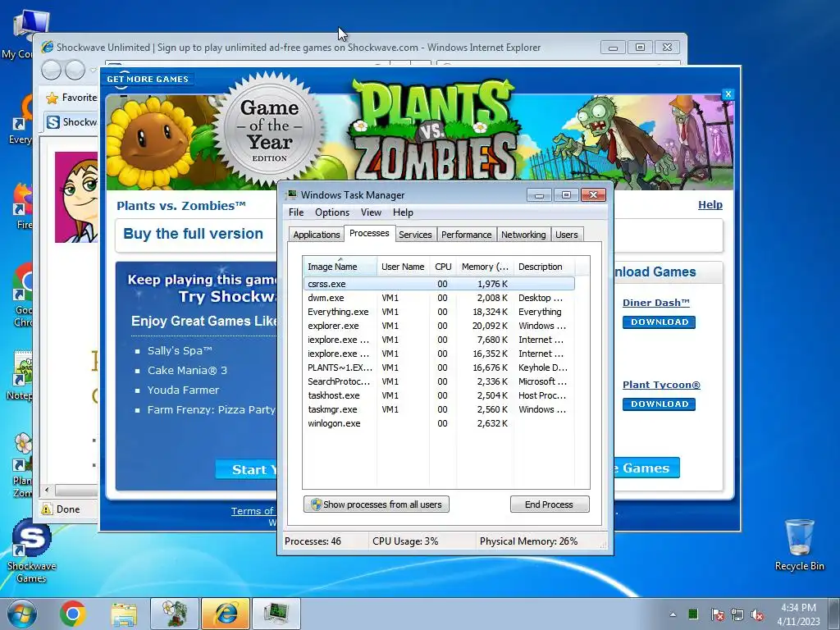Click Download button under Diner Dash
This screenshot has width=840, height=630.
(x=659, y=322)
